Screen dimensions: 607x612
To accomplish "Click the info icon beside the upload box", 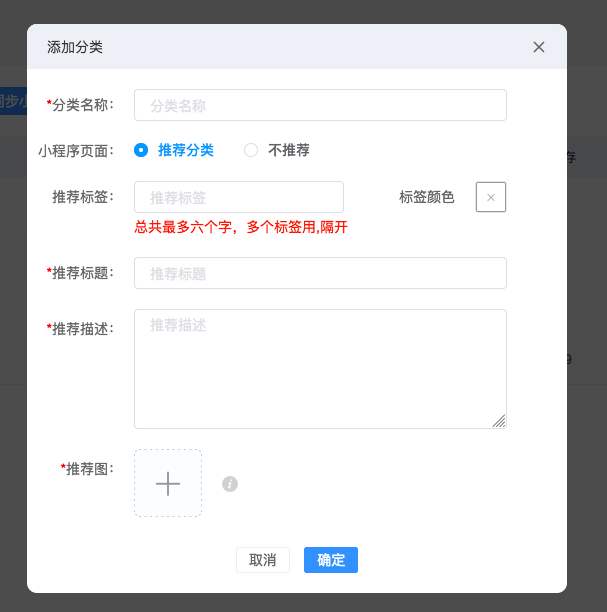I will point(230,484).
